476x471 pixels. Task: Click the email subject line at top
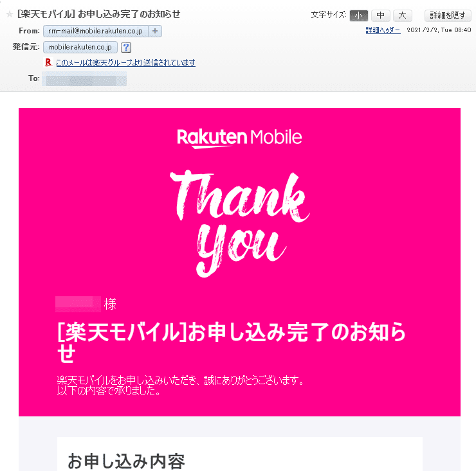pyautogui.click(x=98, y=14)
